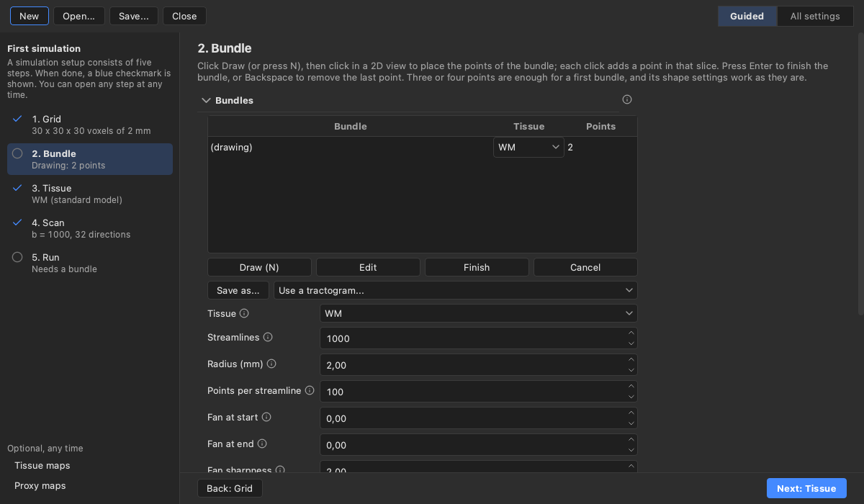
Task: Click the info icon next to Fan at end
Action: (262, 444)
